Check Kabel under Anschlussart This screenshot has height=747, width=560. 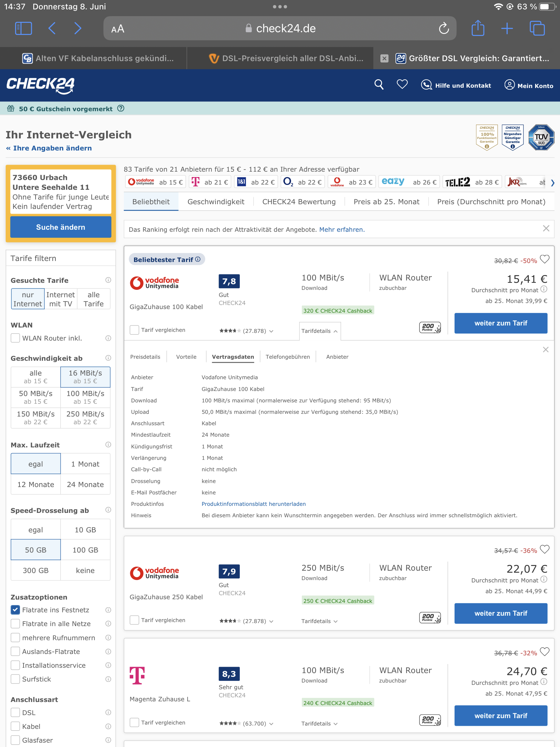coord(15,726)
